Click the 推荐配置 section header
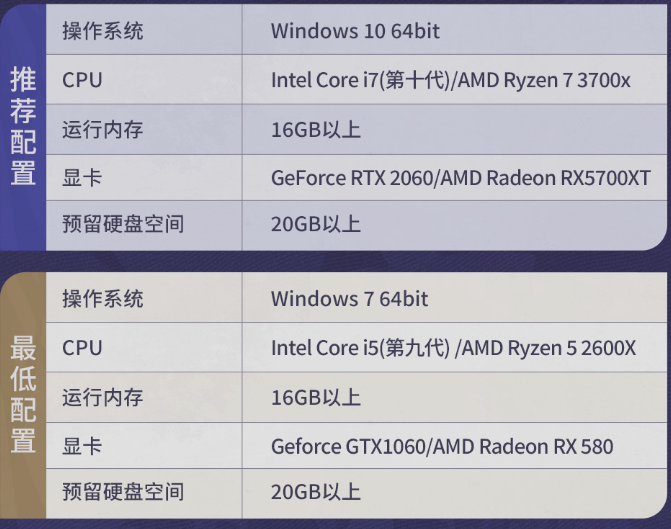Screen dimensions: 671x529 23,126
